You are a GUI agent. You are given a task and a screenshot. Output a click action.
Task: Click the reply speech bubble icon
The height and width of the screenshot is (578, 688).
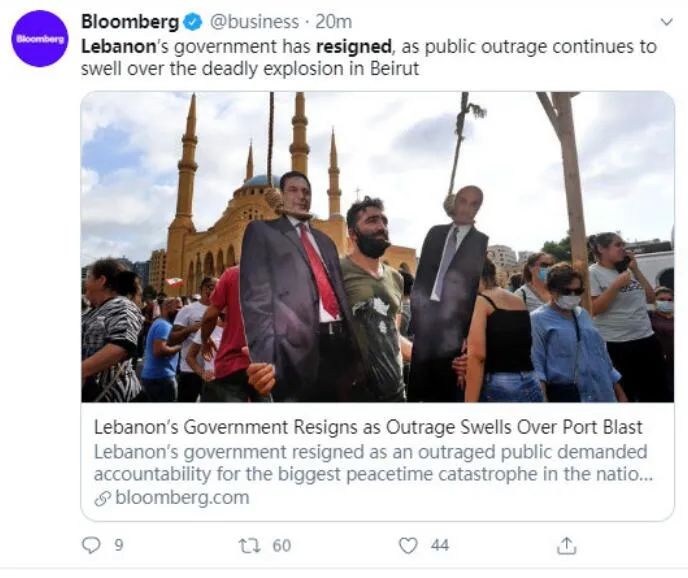pos(91,545)
